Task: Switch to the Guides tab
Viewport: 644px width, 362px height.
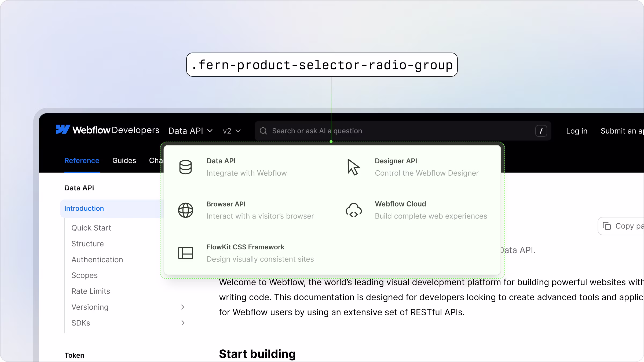Action: tap(124, 160)
